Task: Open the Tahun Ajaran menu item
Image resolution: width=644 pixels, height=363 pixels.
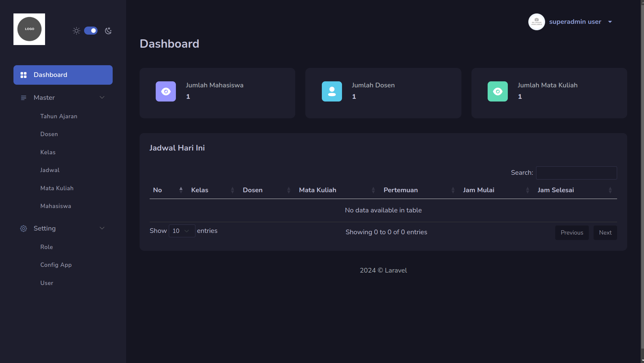Action: [x=59, y=116]
